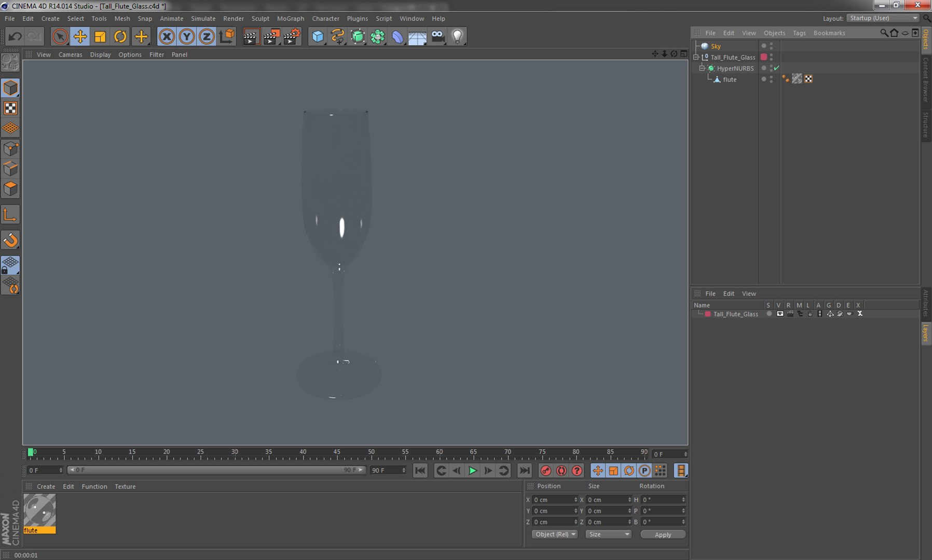Viewport: 932px width, 560px height.
Task: Open the Size mode dropdown
Action: [x=608, y=535]
